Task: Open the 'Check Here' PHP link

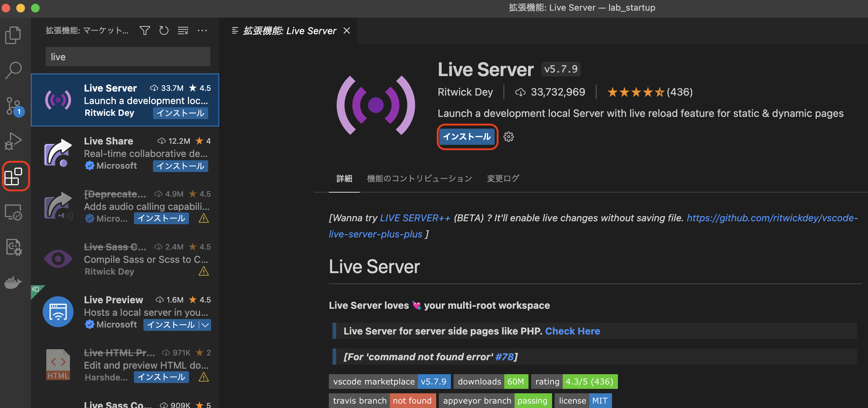Action: click(573, 331)
